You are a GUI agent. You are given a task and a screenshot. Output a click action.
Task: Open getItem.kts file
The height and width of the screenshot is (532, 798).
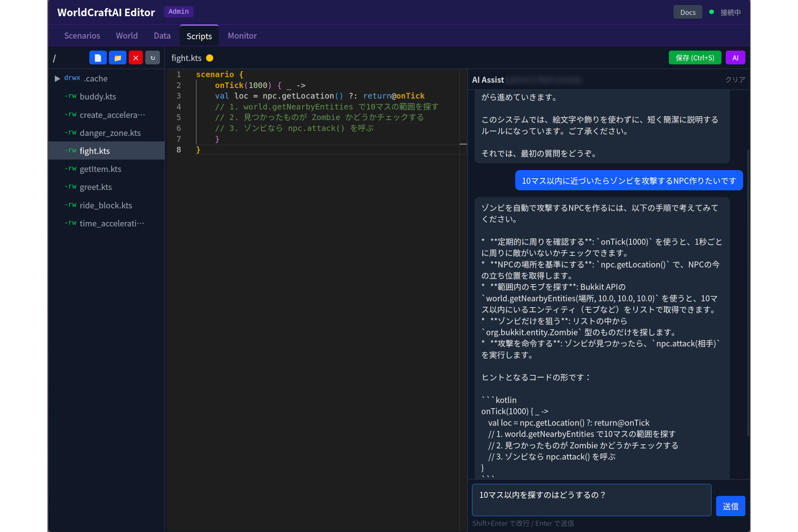click(x=107, y=169)
